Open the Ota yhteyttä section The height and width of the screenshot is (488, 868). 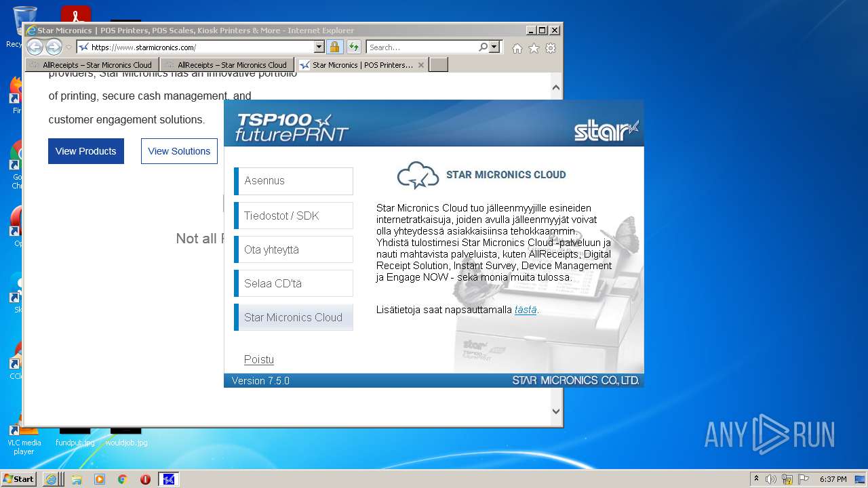coord(294,249)
